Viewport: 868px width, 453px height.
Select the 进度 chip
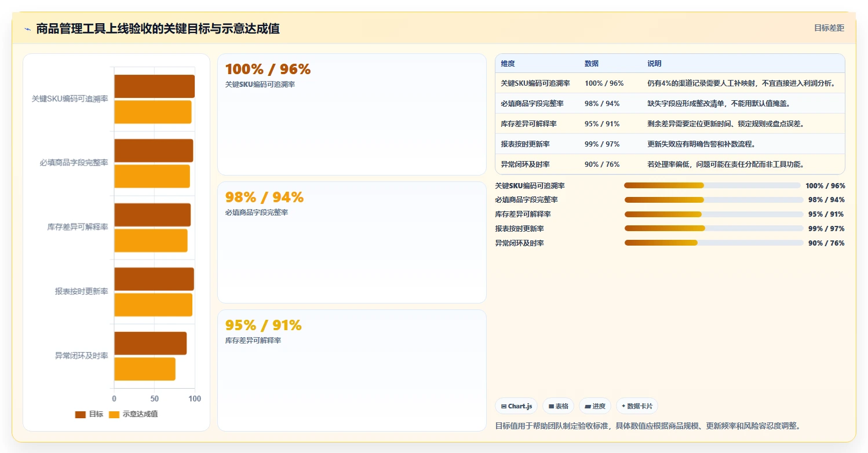pos(595,407)
